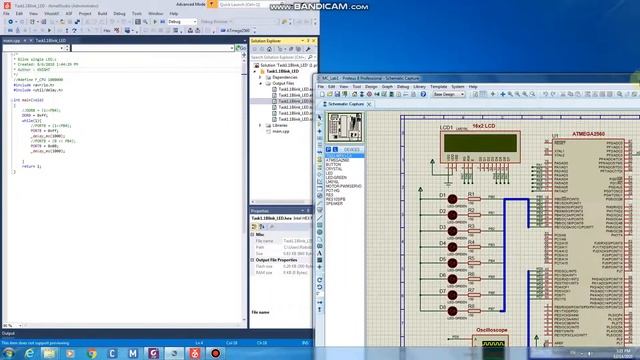Select CRYSTAL in devices list
The width and height of the screenshot is (640, 360).
(x=334, y=169)
